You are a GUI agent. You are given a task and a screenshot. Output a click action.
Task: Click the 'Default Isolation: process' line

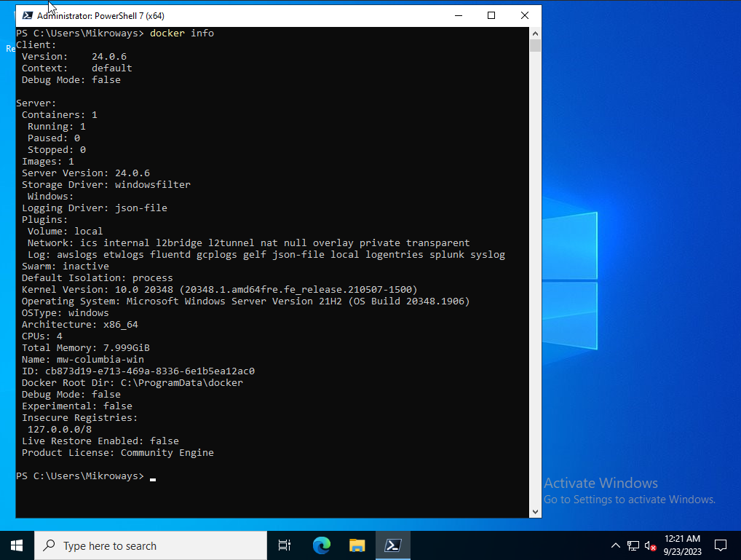(97, 278)
